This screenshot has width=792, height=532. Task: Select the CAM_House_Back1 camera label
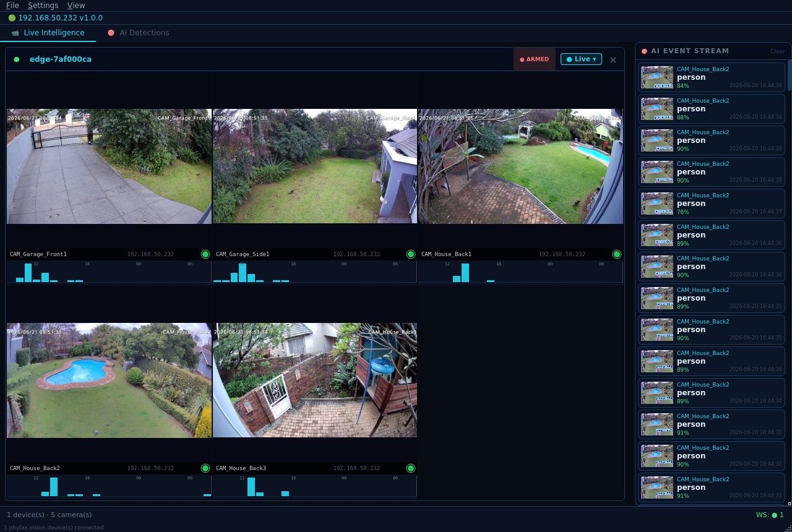tap(446, 254)
